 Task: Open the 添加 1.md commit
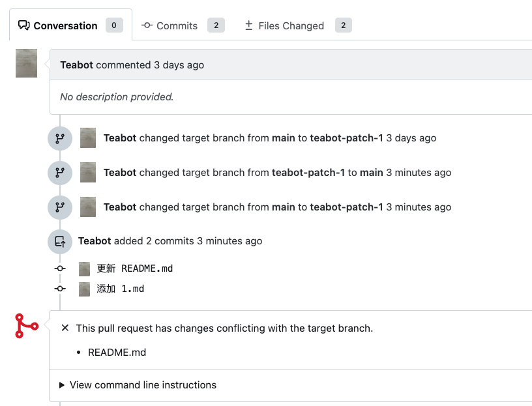point(121,288)
